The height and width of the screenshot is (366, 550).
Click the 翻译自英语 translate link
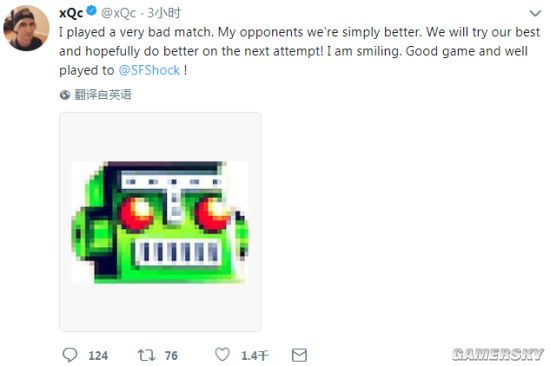point(103,94)
